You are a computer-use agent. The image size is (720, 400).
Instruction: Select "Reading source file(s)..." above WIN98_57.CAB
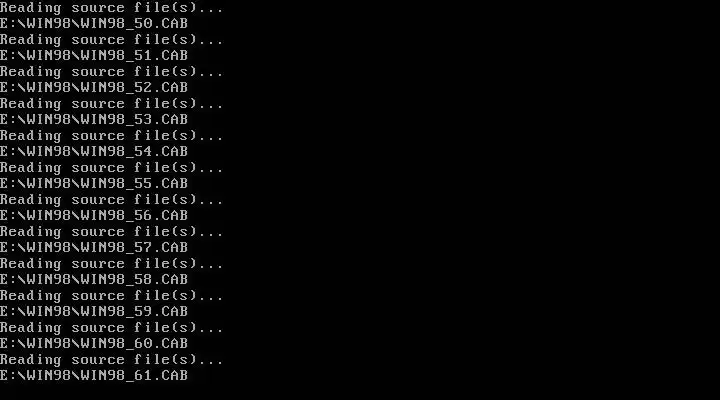click(x=112, y=232)
